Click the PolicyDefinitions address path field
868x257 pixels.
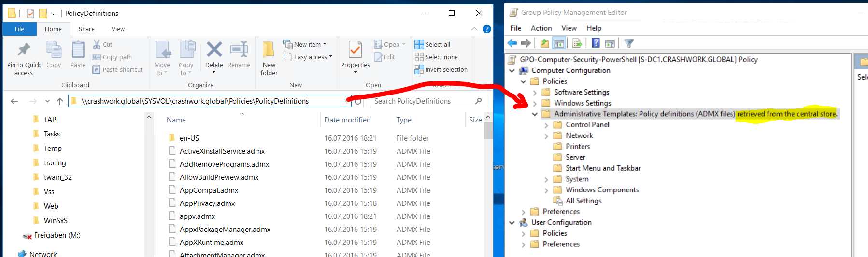coord(209,101)
